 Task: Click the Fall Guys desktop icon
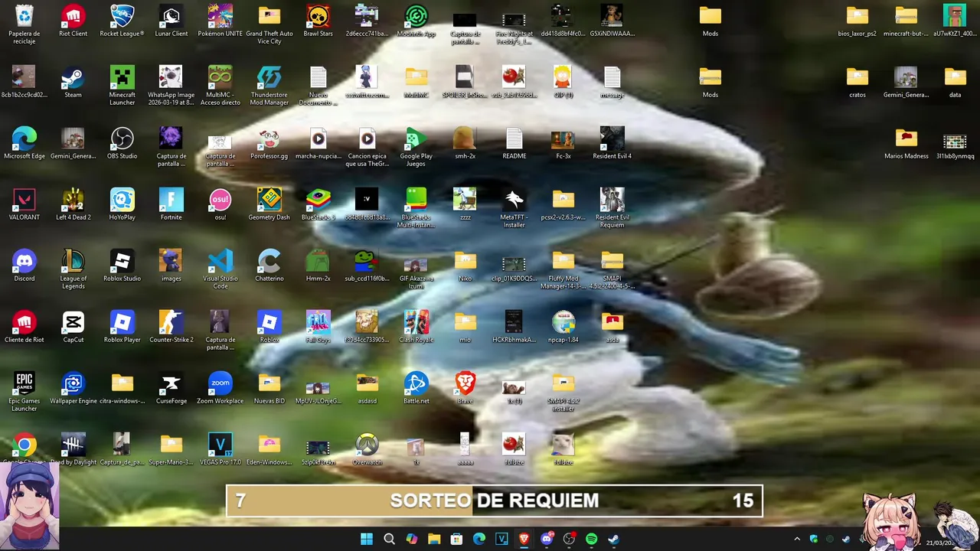(318, 327)
